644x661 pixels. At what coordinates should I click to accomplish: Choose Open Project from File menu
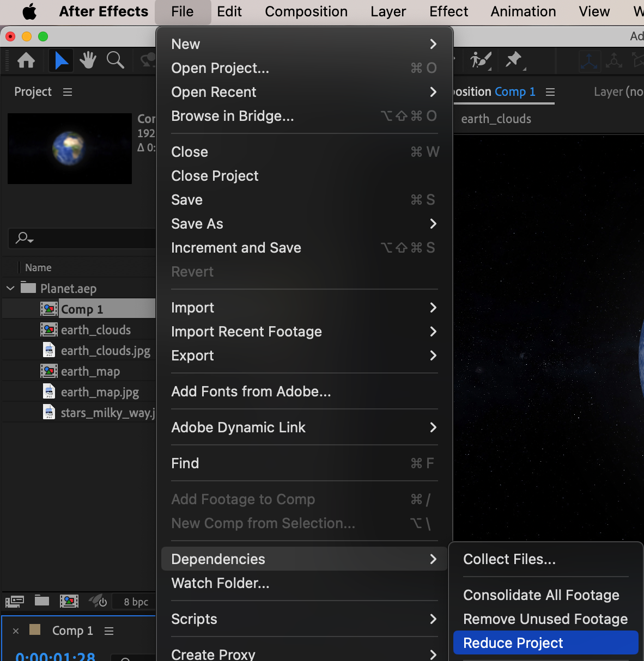click(304, 68)
